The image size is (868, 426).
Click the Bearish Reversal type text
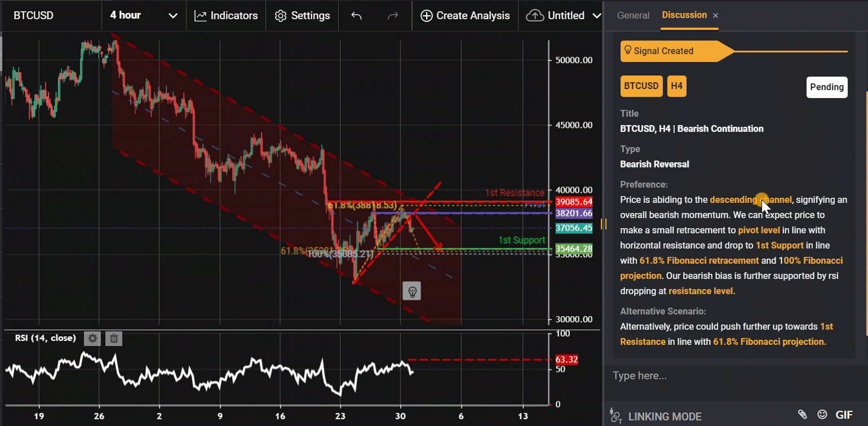(654, 164)
